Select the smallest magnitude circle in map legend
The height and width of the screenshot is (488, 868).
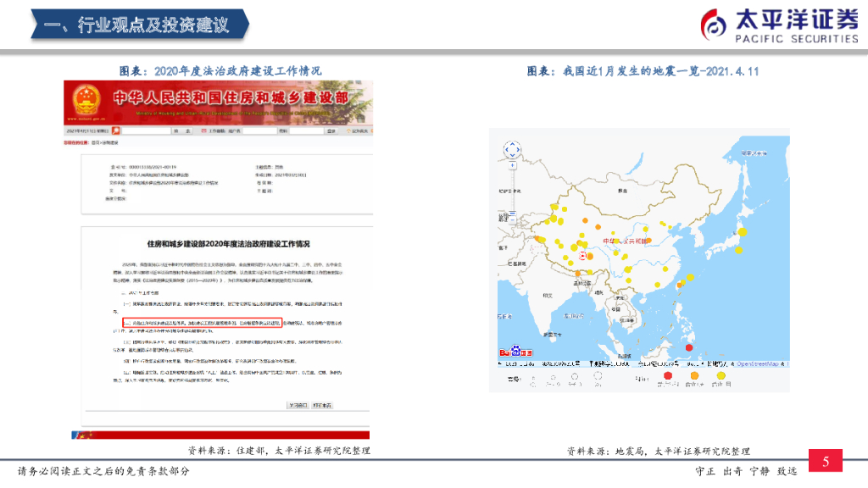coord(533,376)
